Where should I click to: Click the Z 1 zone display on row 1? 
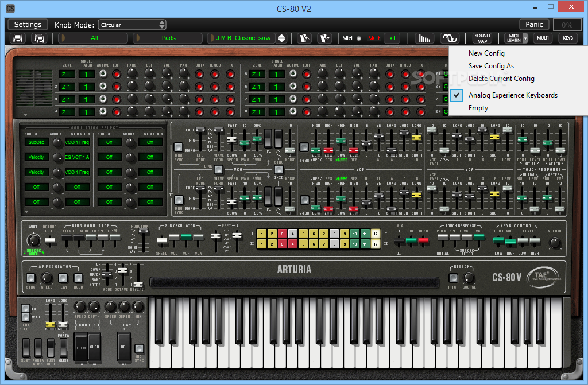pyautogui.click(x=67, y=74)
